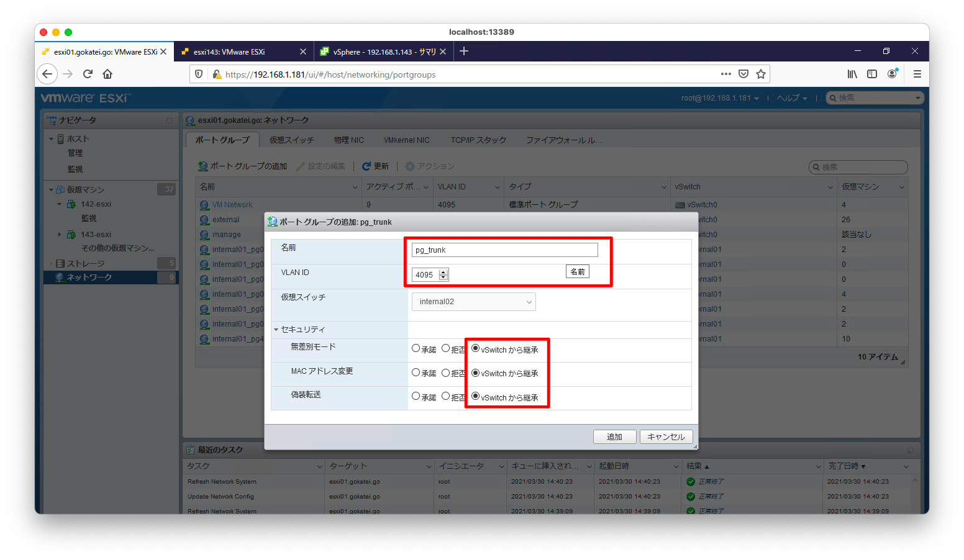The width and height of the screenshot is (964, 560).
Task: Click the 追加 button to add port group
Action: 614,436
